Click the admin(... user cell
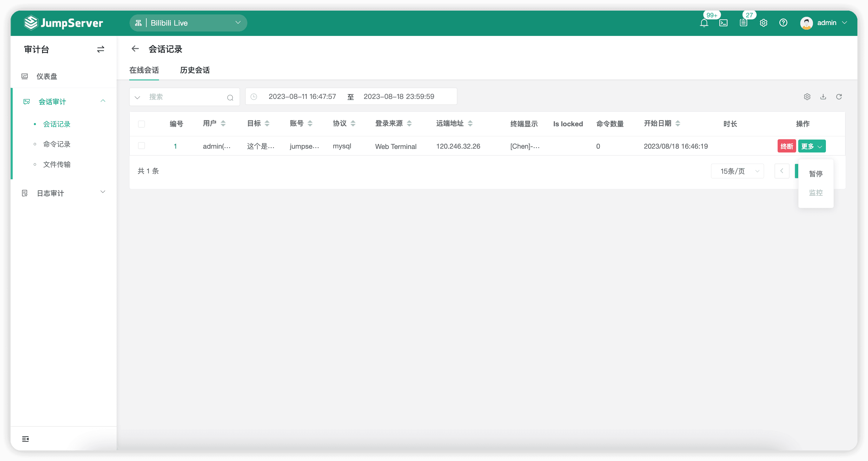The width and height of the screenshot is (868, 461). (217, 146)
